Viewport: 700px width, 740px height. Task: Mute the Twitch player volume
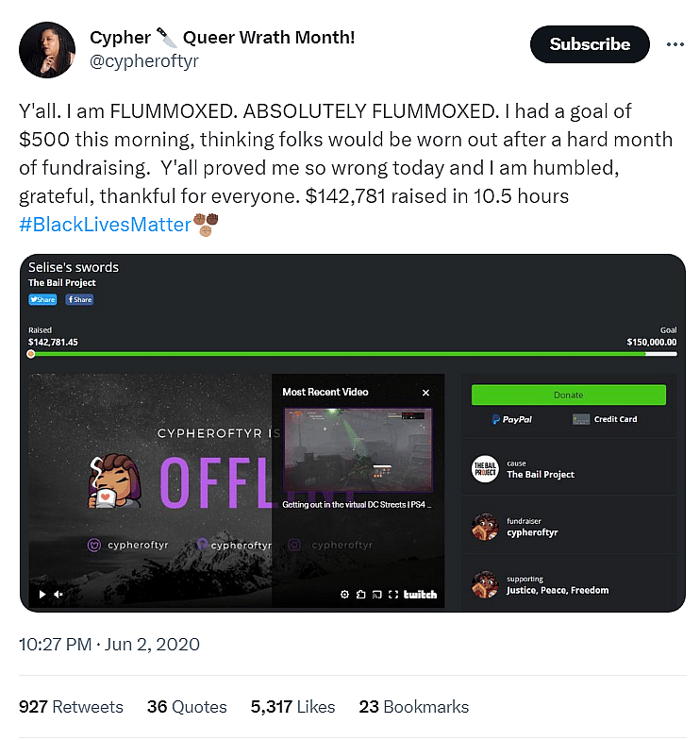click(58, 595)
